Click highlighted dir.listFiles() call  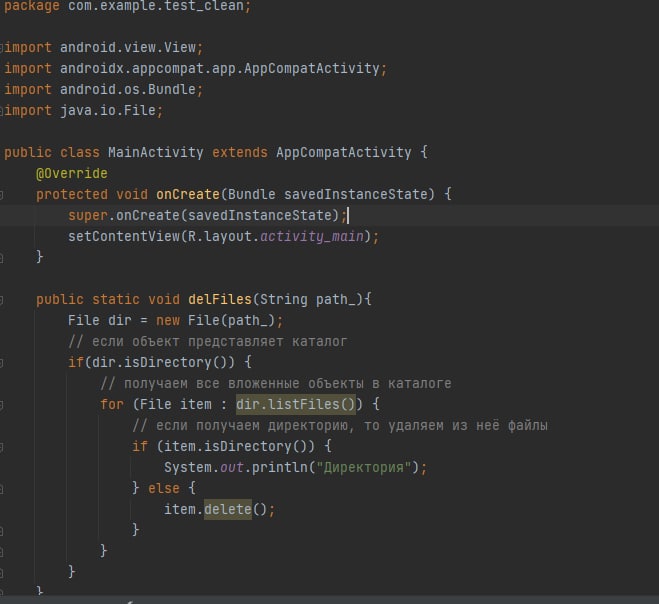[295, 404]
